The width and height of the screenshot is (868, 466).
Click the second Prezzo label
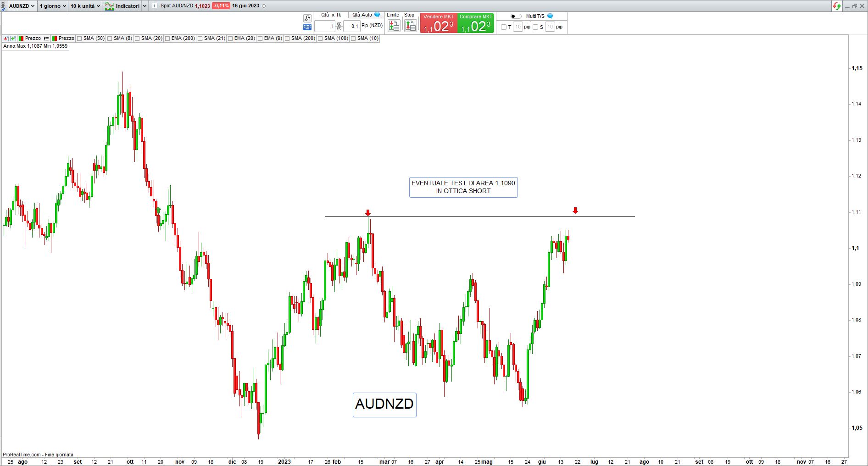tap(67, 39)
